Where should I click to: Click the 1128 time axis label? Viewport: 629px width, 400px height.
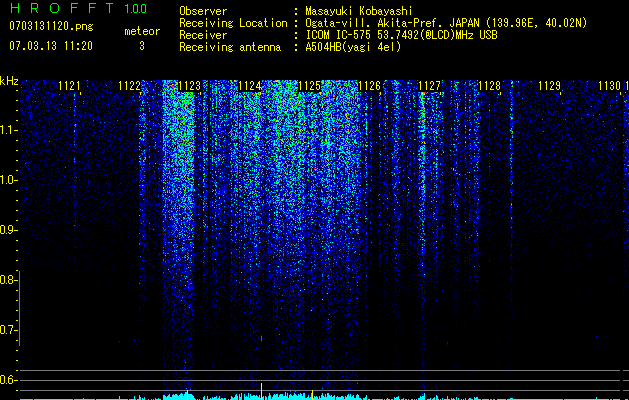(489, 86)
